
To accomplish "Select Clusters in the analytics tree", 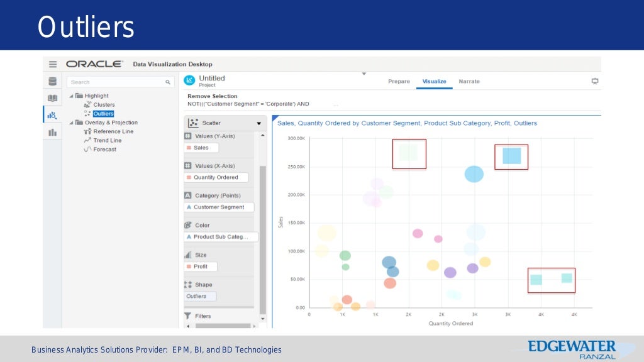I will [104, 105].
